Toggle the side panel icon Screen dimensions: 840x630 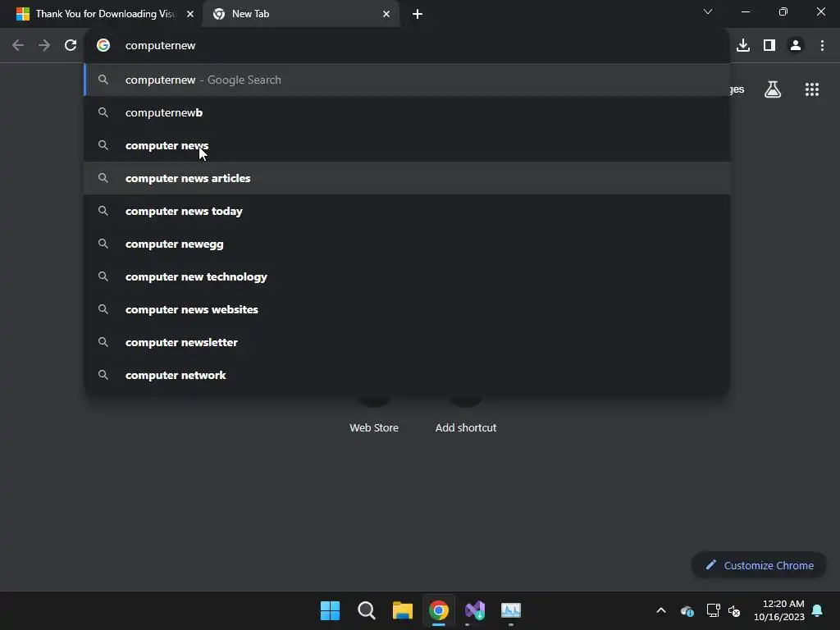point(769,46)
